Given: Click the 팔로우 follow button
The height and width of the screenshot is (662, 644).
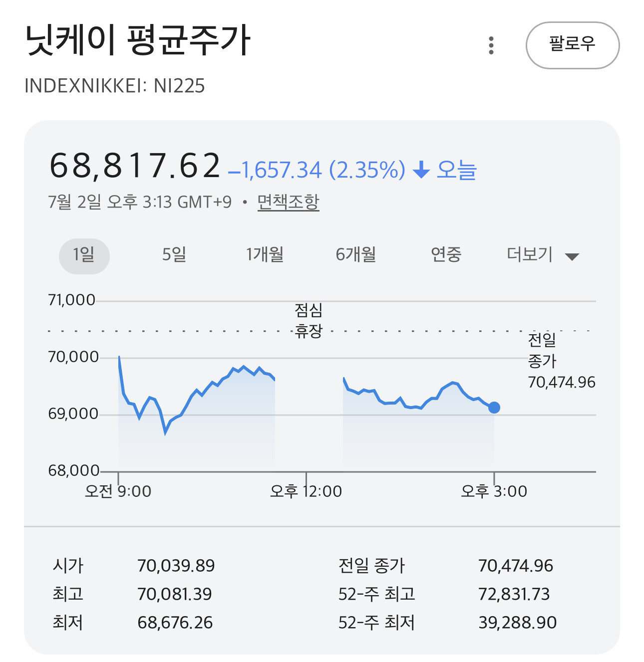Looking at the screenshot, I should [573, 45].
